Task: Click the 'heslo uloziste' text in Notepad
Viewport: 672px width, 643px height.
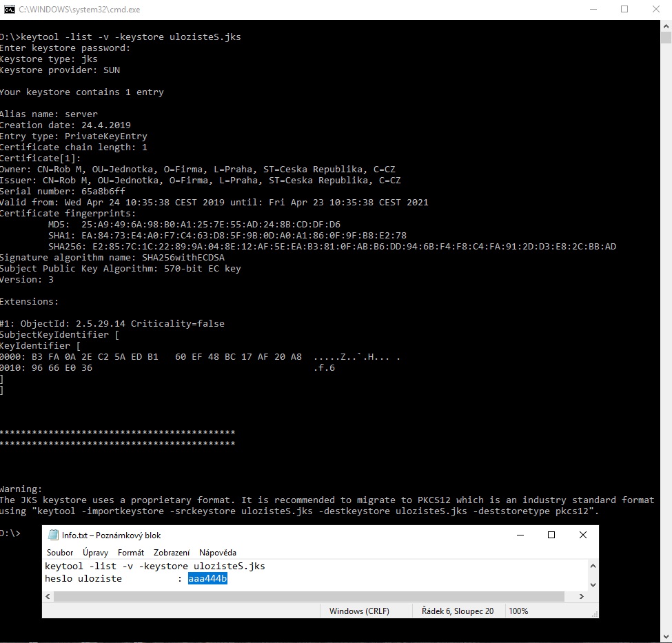Action: point(83,579)
